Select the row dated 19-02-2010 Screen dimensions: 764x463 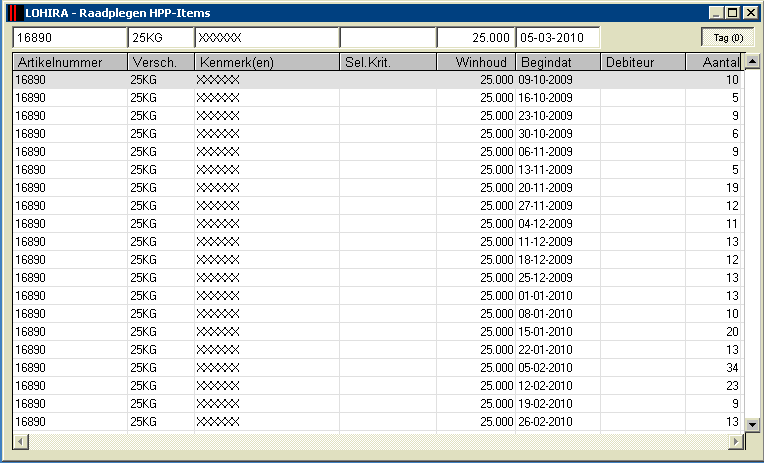[377, 405]
